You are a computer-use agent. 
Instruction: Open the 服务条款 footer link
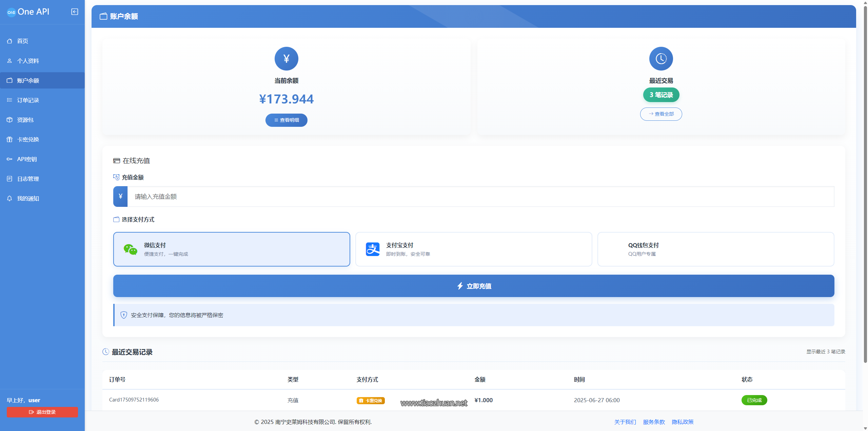tap(654, 422)
